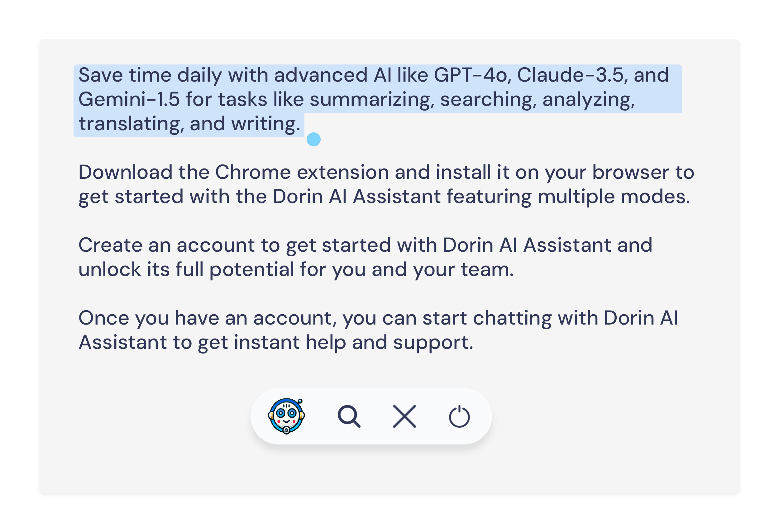
Task: Click the phrase "instant help and support"
Action: pyautogui.click(x=353, y=343)
